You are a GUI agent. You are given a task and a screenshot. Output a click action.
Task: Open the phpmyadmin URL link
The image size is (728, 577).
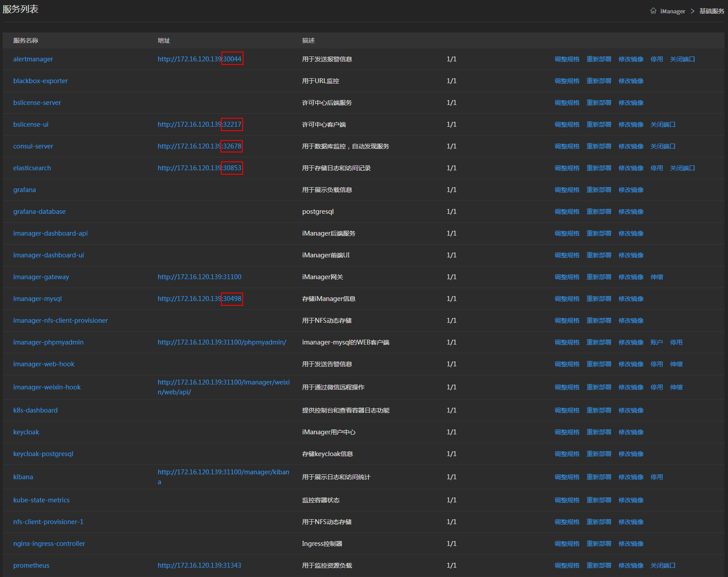pyautogui.click(x=222, y=342)
